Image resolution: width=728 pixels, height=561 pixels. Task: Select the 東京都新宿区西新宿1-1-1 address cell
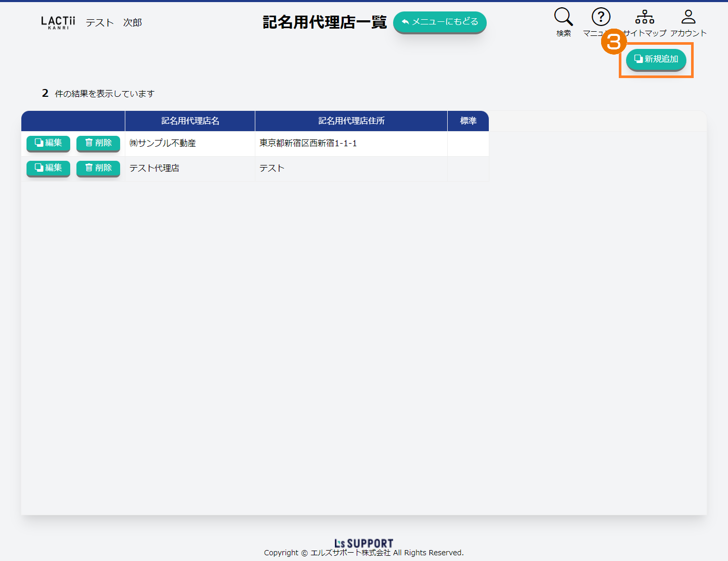coord(308,144)
